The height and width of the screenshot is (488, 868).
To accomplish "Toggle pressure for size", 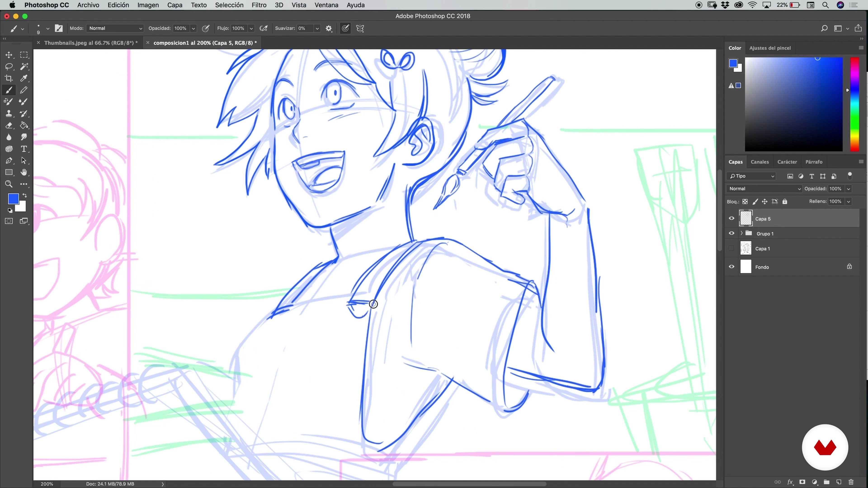I will (x=345, y=28).
